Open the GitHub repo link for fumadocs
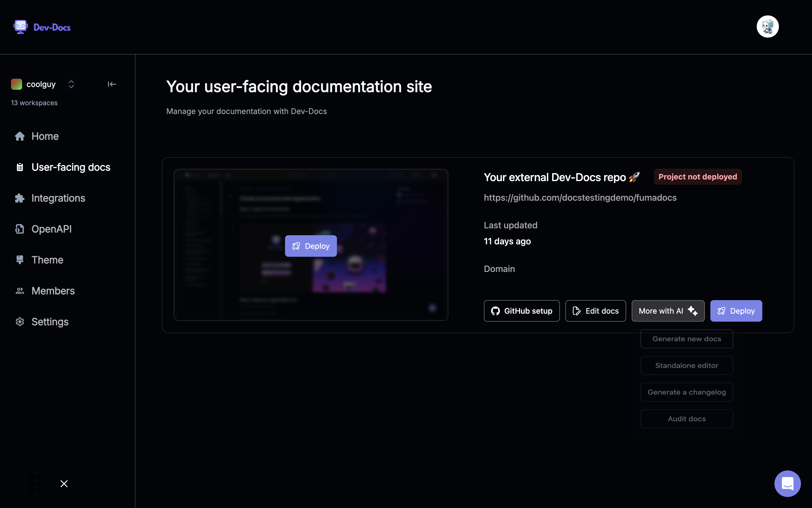The image size is (812, 508). coord(580,198)
